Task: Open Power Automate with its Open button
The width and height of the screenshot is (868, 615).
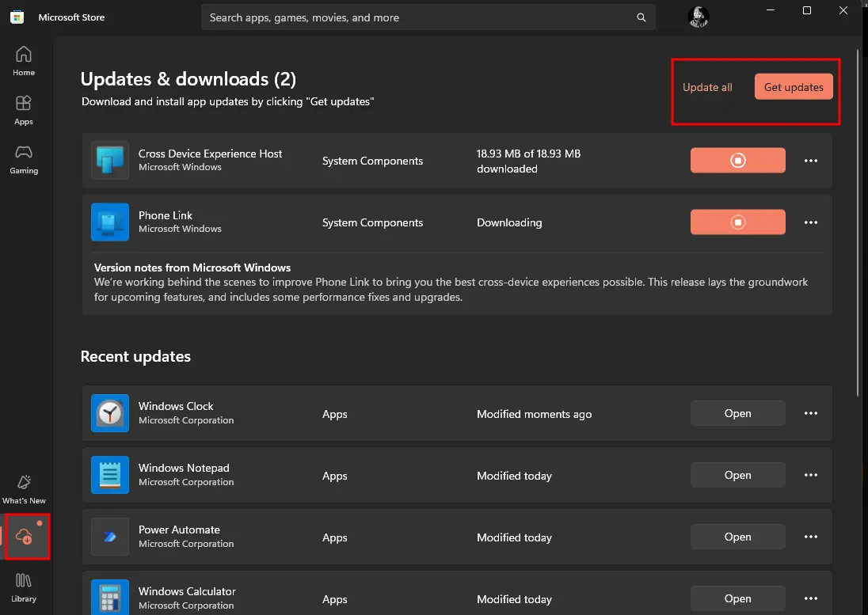Action: 737,537
